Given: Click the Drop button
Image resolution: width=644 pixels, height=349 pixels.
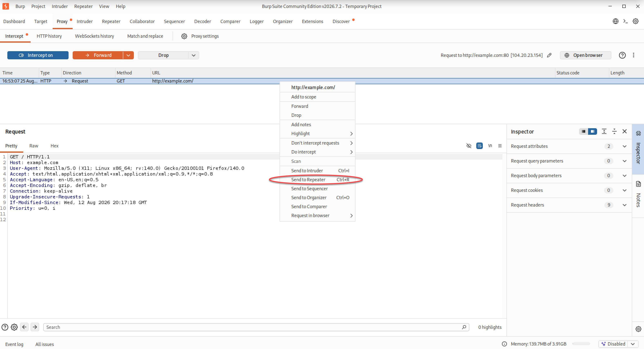Looking at the screenshot, I should click(163, 55).
